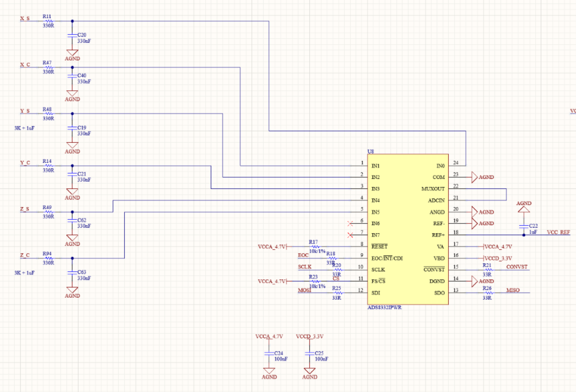This screenshot has height=392, width=576.
Task: Select resistor R25 on MOSI line
Action: [x=338, y=293]
